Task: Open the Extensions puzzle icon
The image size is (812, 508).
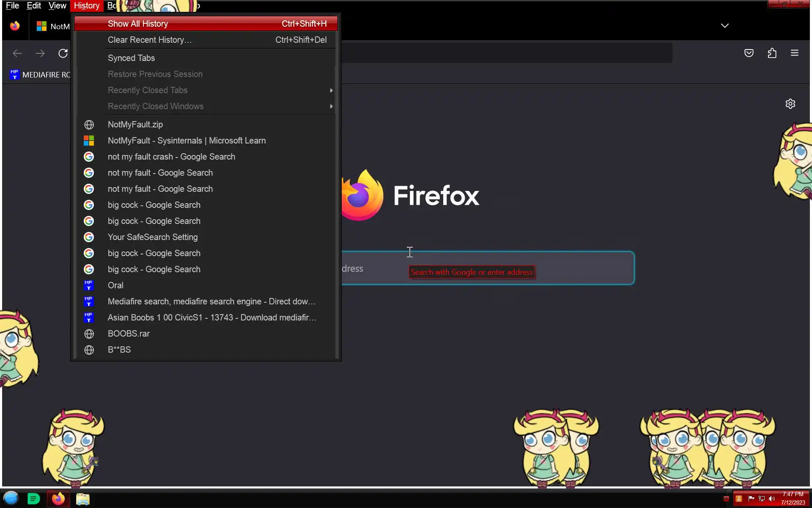Action: pos(772,53)
